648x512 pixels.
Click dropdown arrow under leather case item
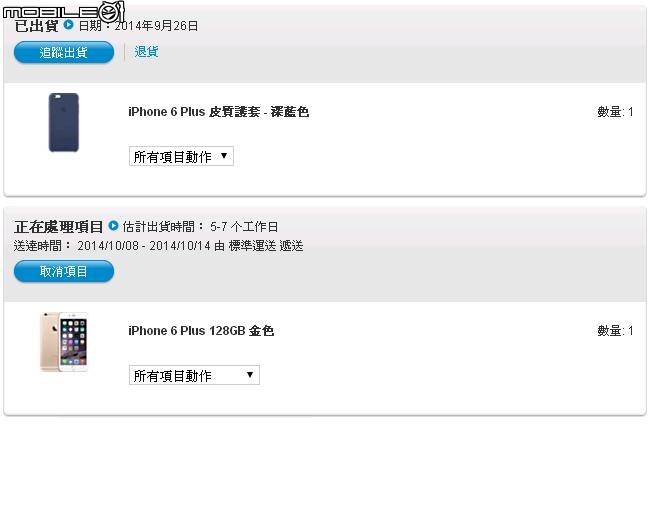[224, 156]
